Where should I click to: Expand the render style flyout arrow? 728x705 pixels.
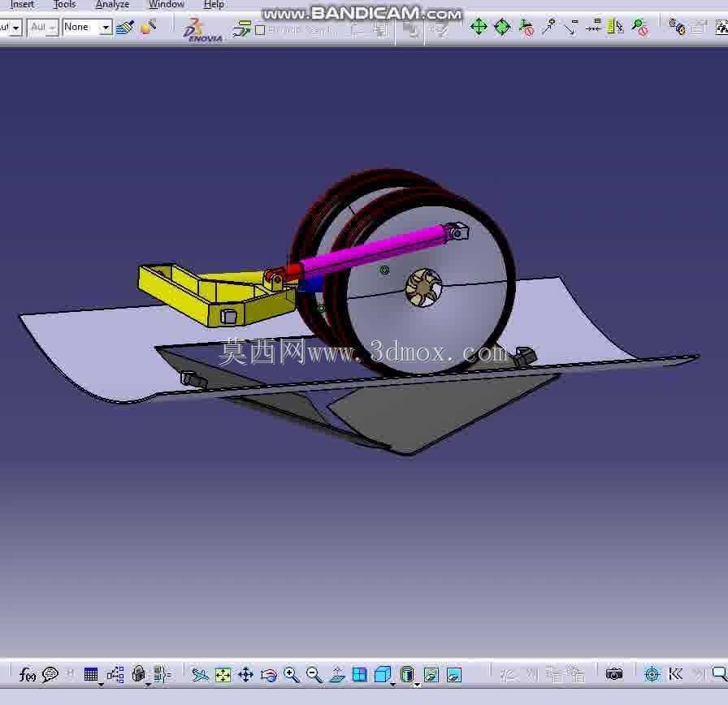[418, 685]
